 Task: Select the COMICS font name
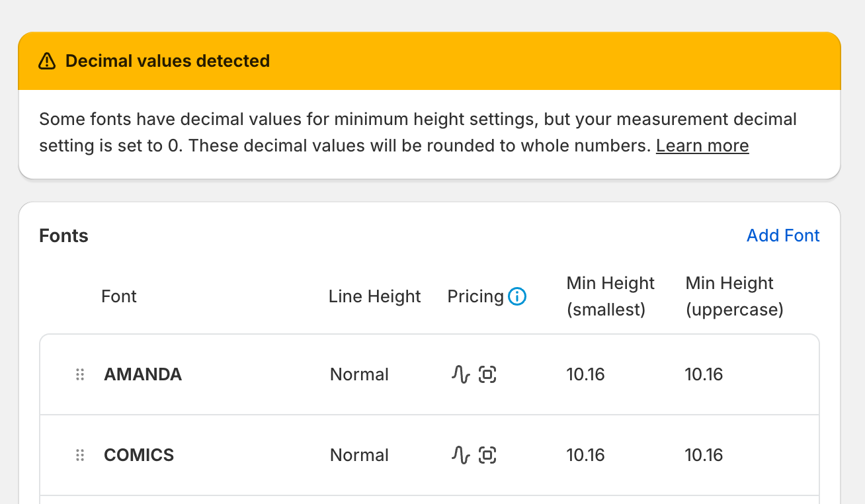click(139, 456)
